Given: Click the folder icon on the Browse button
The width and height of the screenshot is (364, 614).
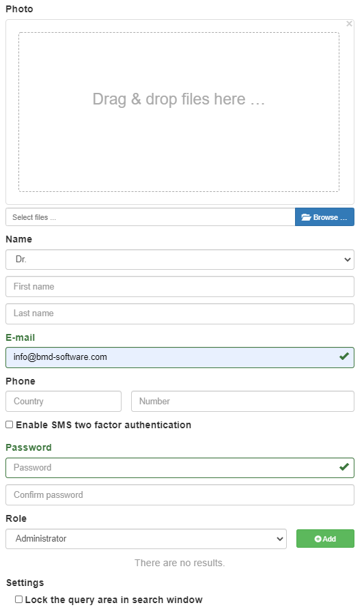Looking at the screenshot, I should (x=306, y=217).
